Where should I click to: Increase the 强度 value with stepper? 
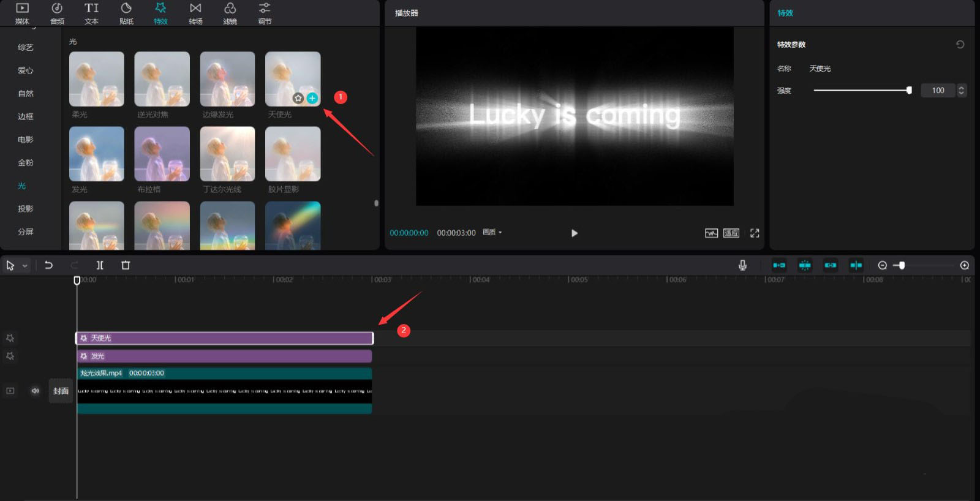tap(961, 88)
